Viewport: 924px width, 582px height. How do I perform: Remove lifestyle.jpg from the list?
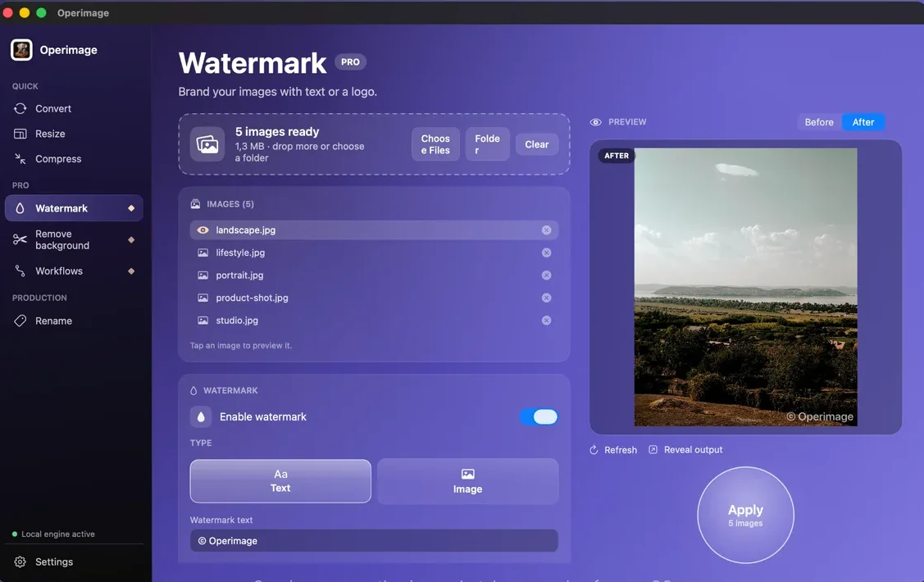(546, 252)
